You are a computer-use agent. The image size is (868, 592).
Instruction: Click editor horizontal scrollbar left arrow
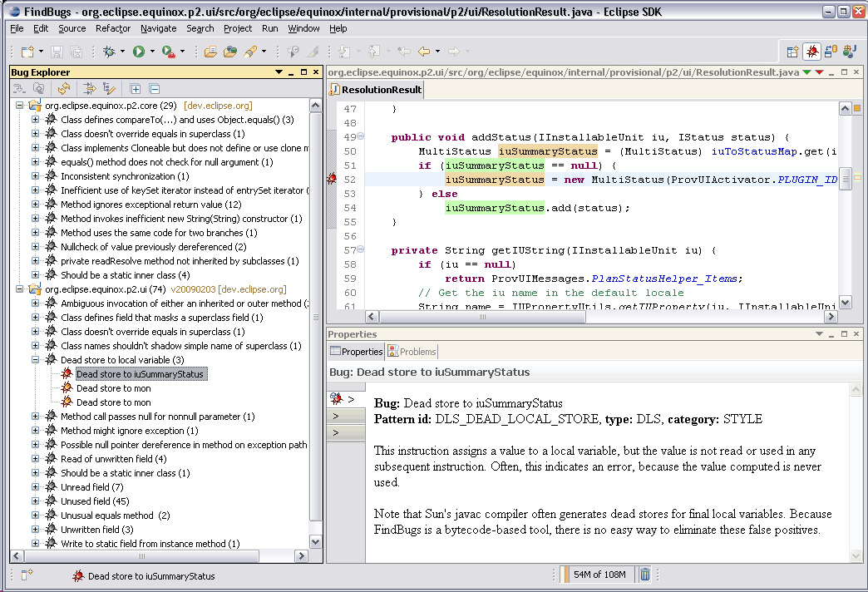click(372, 316)
